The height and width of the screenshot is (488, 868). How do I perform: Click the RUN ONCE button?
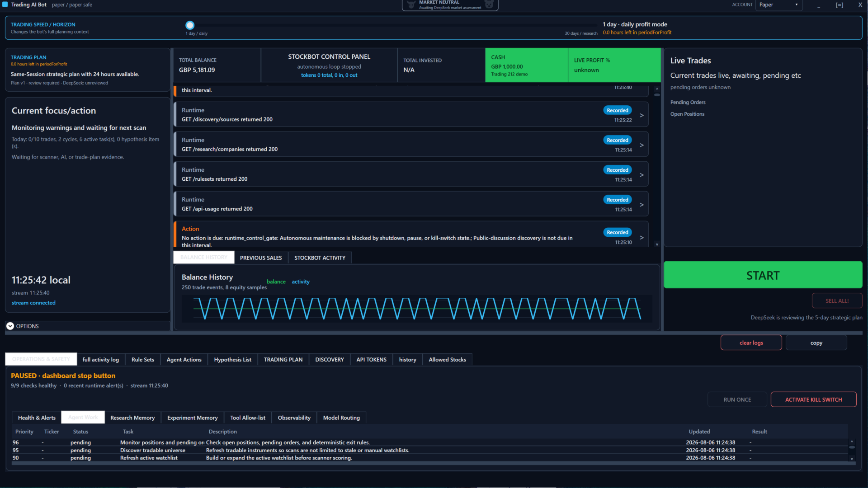pos(737,399)
